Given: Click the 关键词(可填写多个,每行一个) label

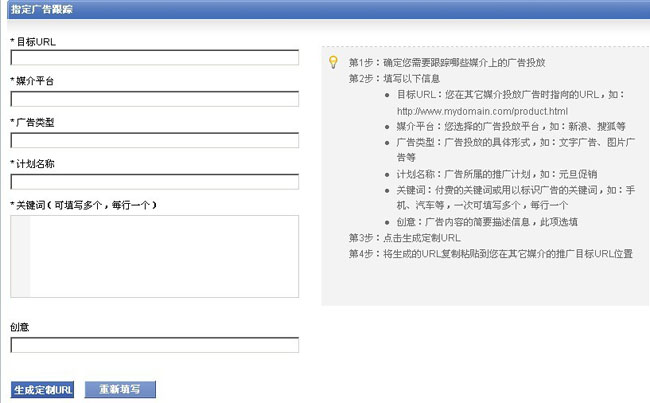Looking at the screenshot, I should tap(83, 205).
